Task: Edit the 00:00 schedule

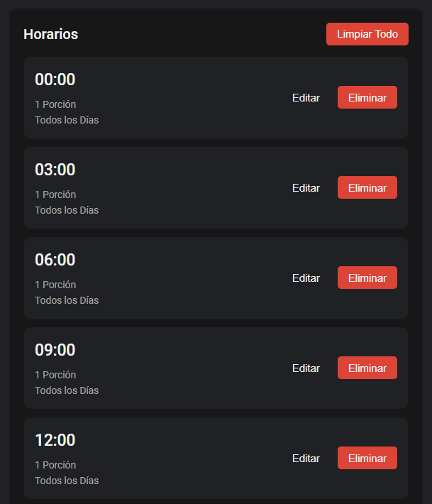Action: tap(306, 98)
